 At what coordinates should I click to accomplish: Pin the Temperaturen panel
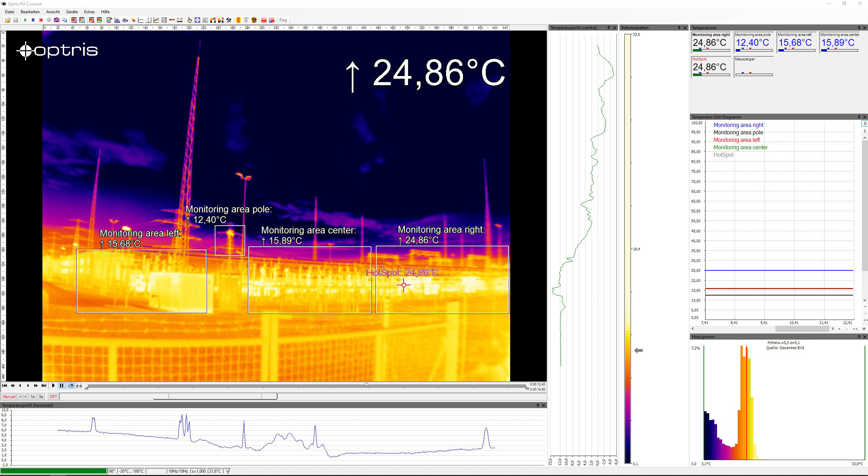point(859,28)
